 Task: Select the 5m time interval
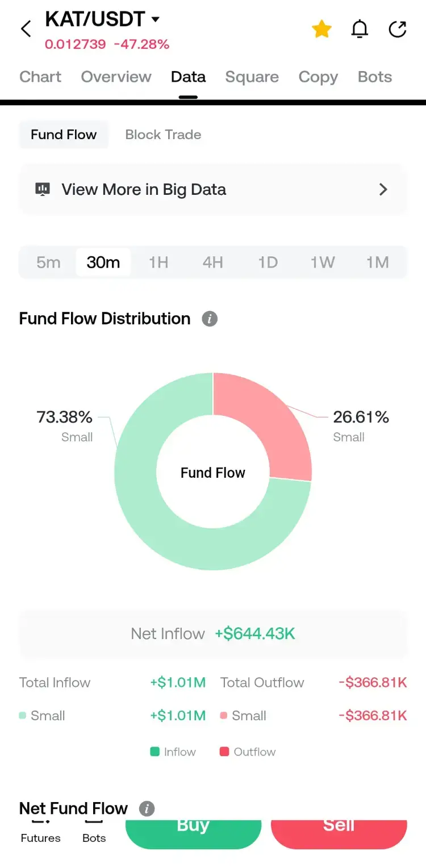pyautogui.click(x=48, y=262)
